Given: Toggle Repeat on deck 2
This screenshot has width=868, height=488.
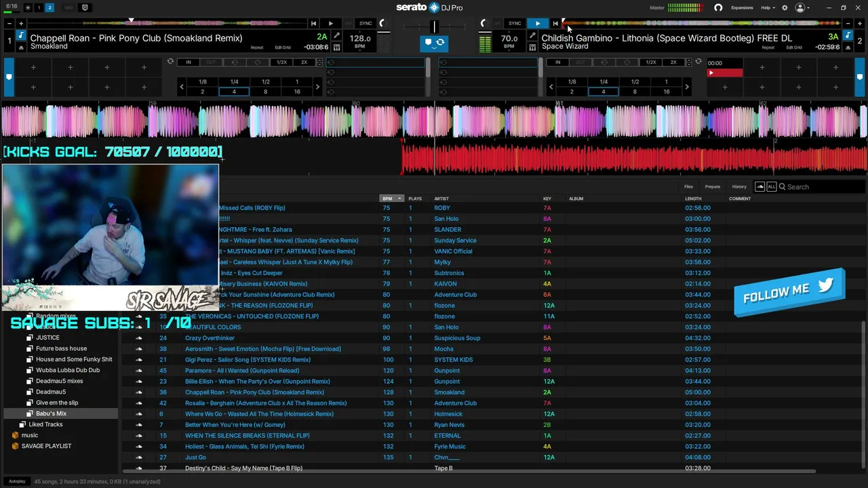Looking at the screenshot, I should tap(768, 47).
